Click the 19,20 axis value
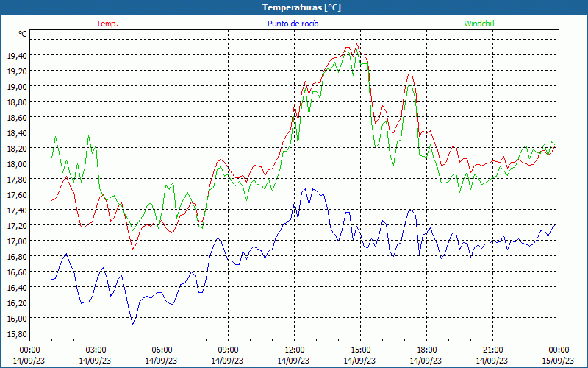Image resolution: width=588 pixels, height=368 pixels. (x=17, y=71)
